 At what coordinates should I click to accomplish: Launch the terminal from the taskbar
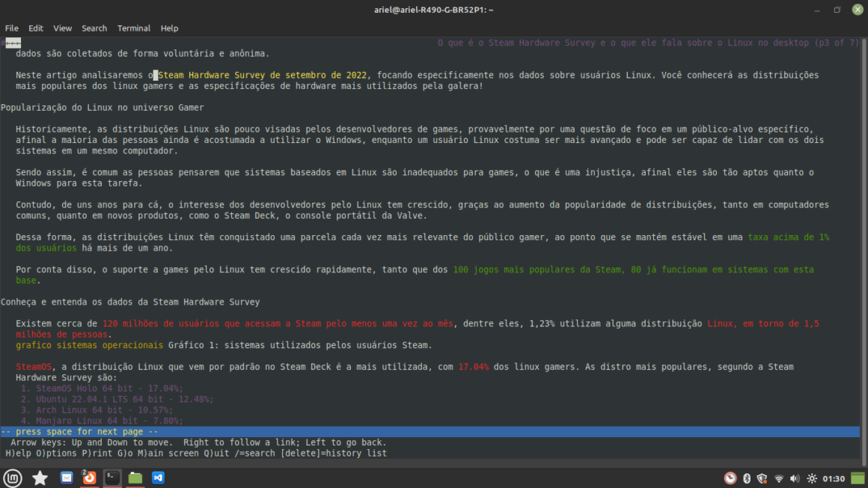[112, 478]
